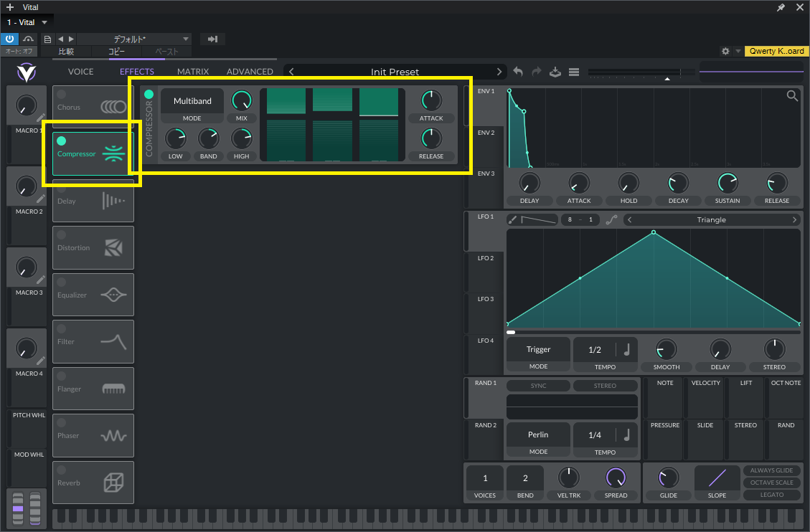Toggle the LEGATO button

click(x=771, y=495)
